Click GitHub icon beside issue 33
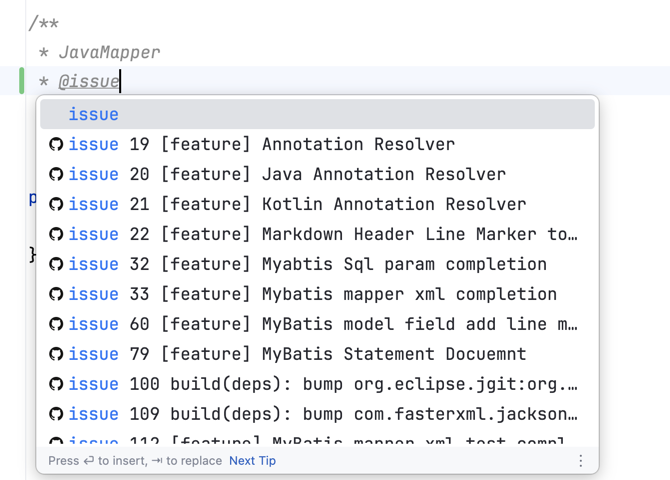This screenshot has height=480, width=670. [56, 295]
